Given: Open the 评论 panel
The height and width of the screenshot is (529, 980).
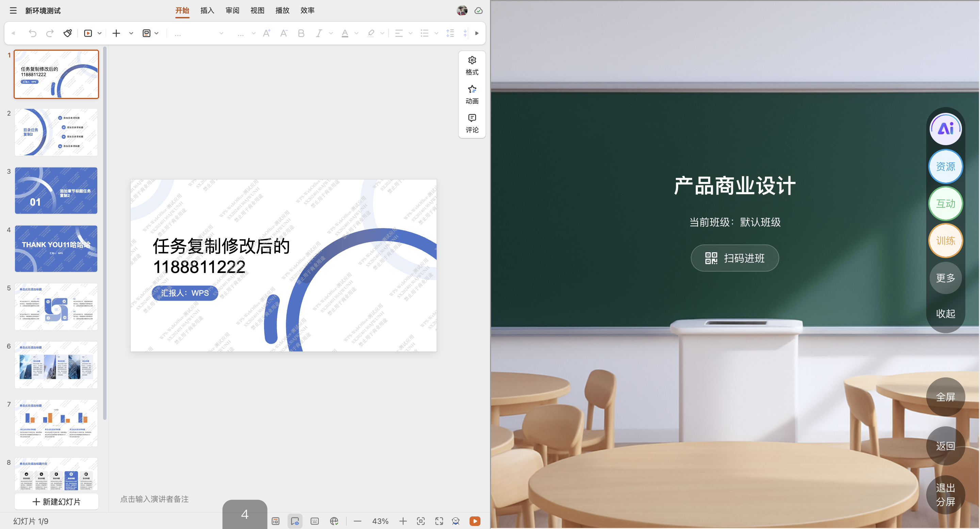Looking at the screenshot, I should pos(472,123).
